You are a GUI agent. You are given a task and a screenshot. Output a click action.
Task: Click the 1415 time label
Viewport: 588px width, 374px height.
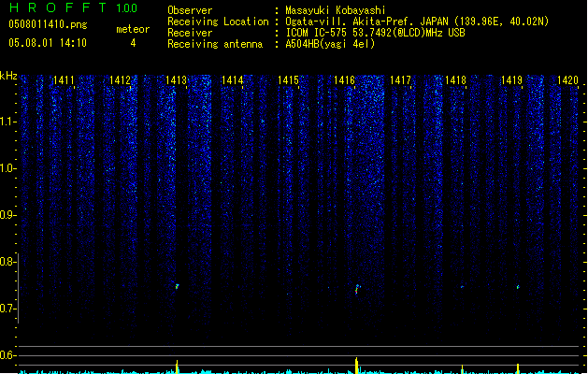tap(288, 80)
